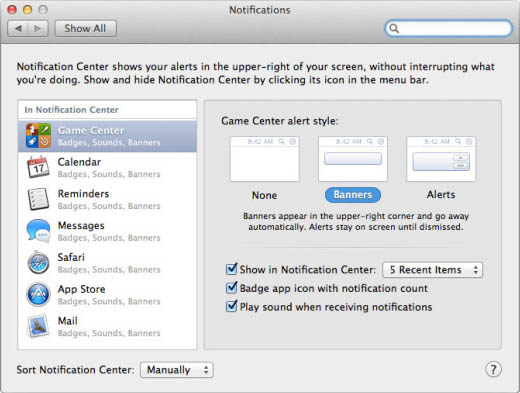Click the Mail stamp icon
Image resolution: width=520 pixels, height=393 pixels.
[38, 326]
